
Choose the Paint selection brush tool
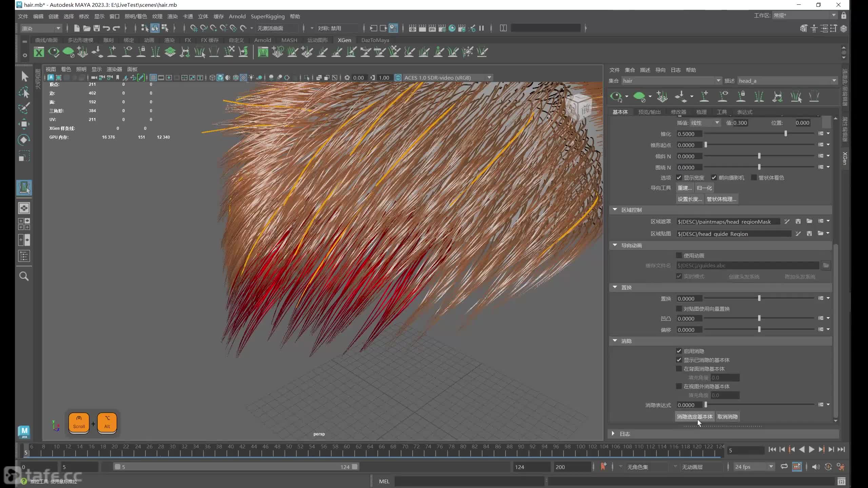tap(24, 108)
